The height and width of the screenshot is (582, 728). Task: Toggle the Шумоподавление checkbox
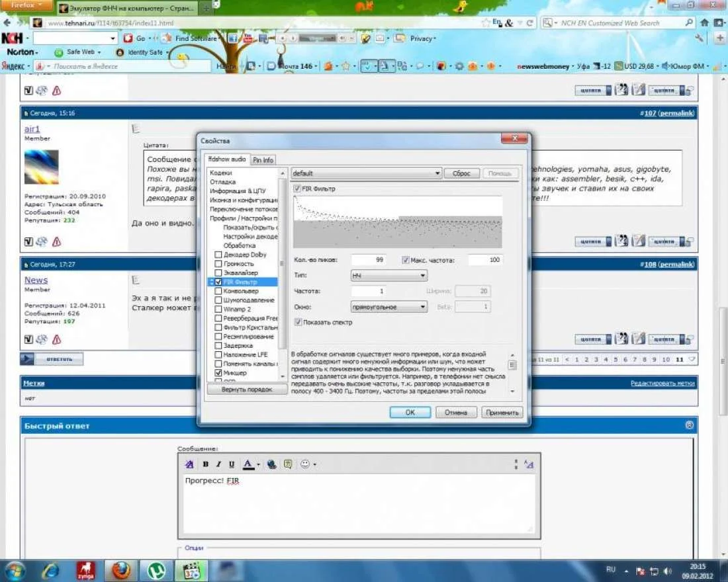[x=218, y=300]
